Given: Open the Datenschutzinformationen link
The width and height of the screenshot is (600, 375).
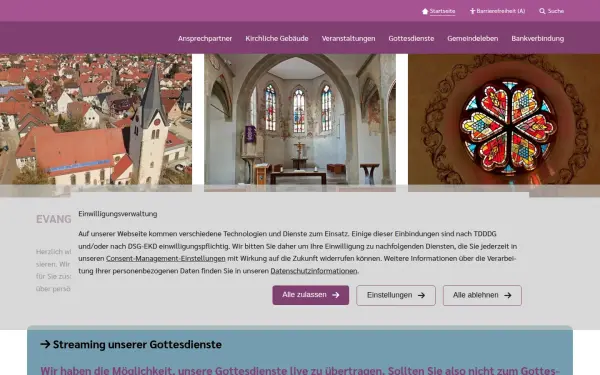Looking at the screenshot, I should coord(314,271).
